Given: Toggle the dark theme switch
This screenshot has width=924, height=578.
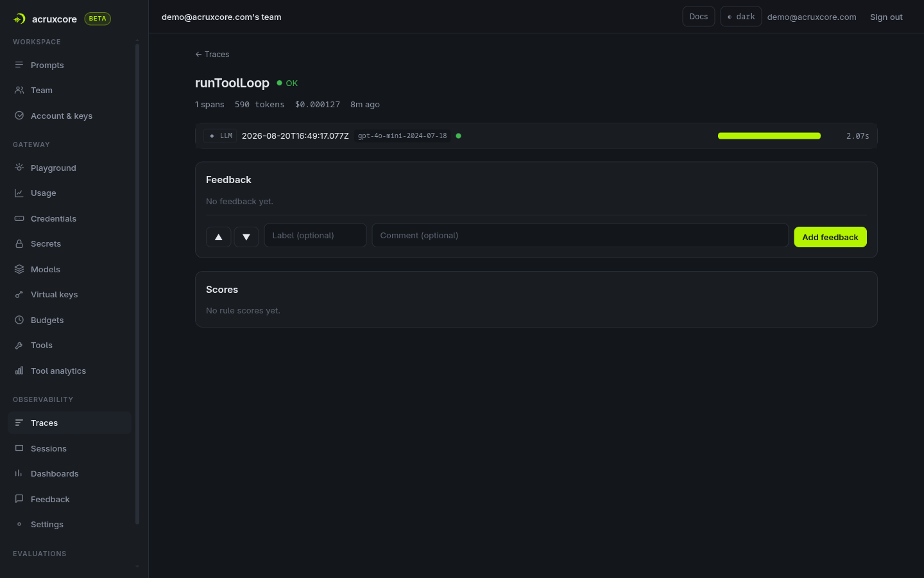Looking at the screenshot, I should click(741, 17).
